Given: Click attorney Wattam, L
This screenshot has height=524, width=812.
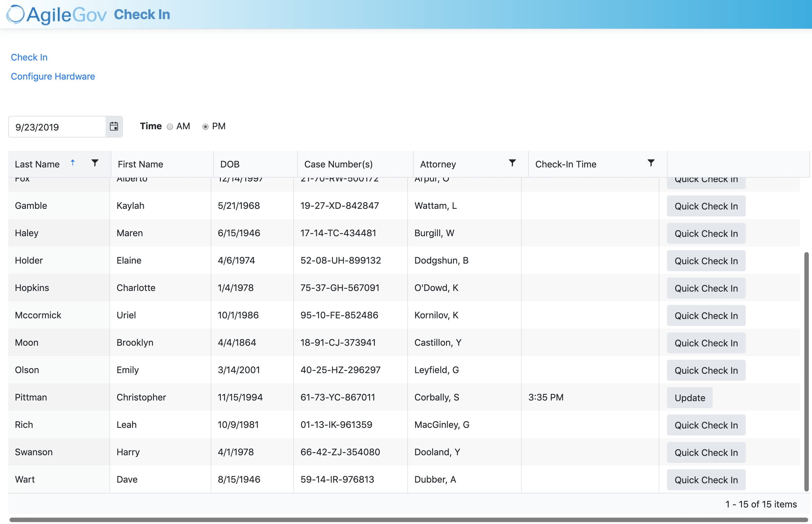Looking at the screenshot, I should pyautogui.click(x=435, y=206).
